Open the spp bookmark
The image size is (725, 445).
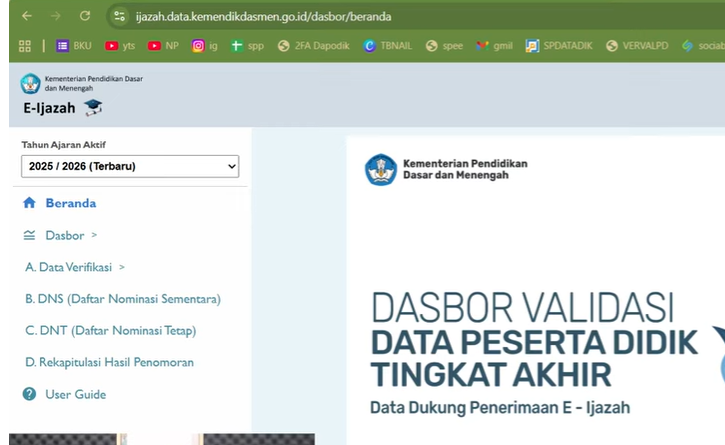pos(247,46)
